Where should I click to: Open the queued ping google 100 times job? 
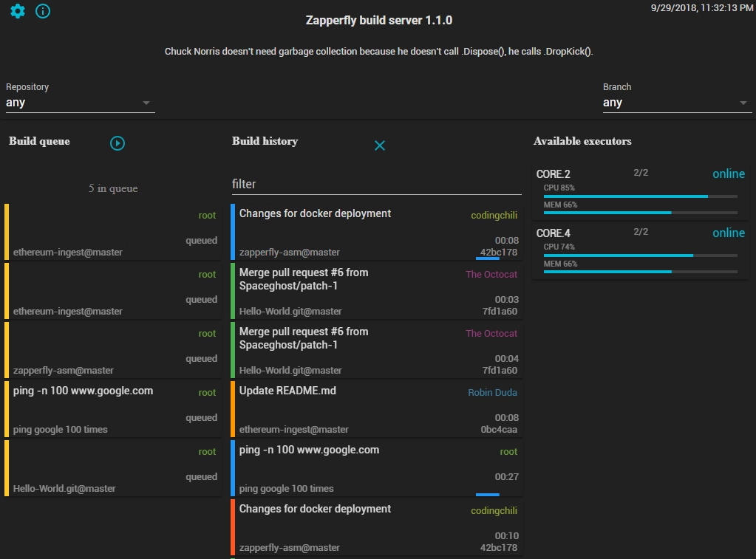(113, 409)
